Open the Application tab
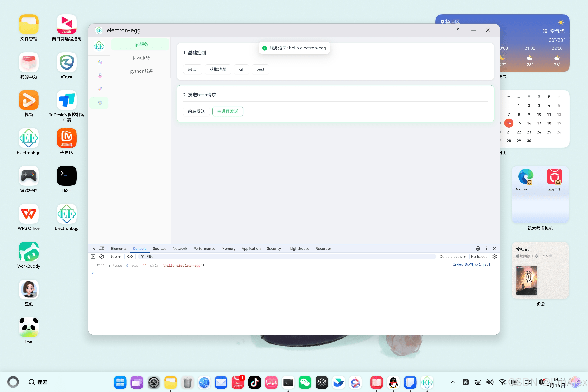This screenshot has height=392, width=588. (x=251, y=248)
